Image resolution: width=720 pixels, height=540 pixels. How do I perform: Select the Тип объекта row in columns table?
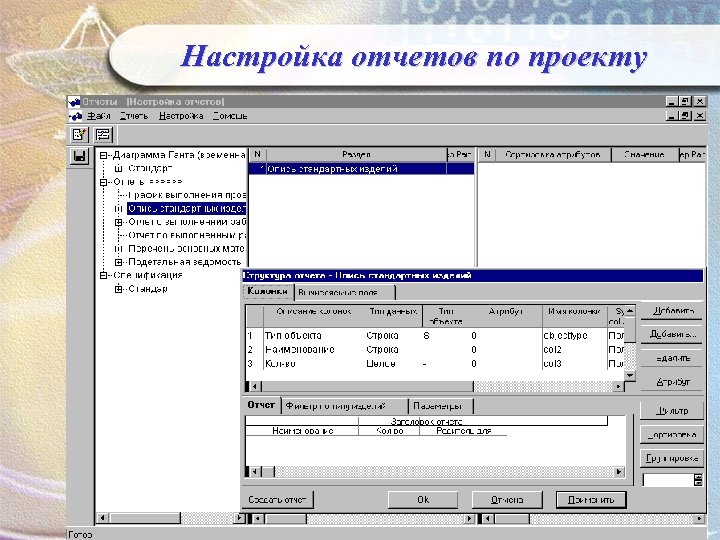tap(434, 336)
